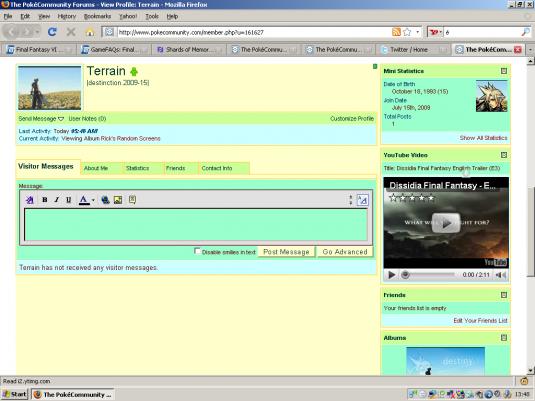Viewport: 535px width, 401px height.
Task: Open the Edit menu
Action: tap(25, 16)
